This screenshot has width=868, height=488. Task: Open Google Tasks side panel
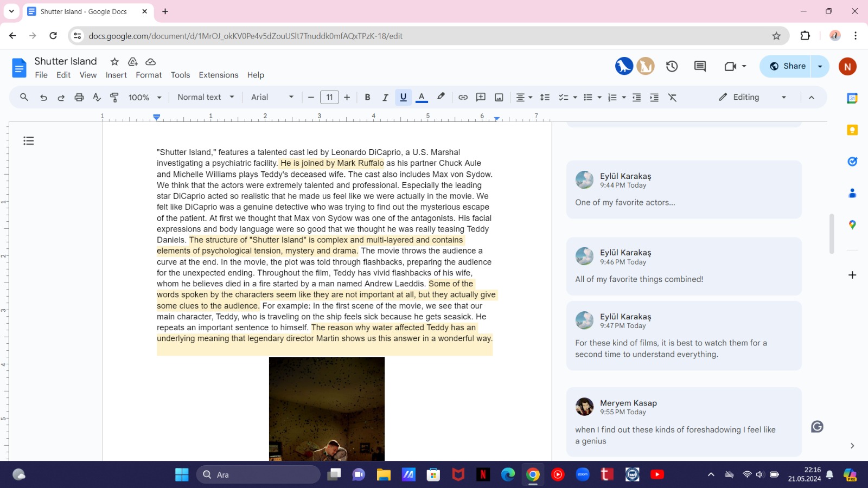[852, 162]
